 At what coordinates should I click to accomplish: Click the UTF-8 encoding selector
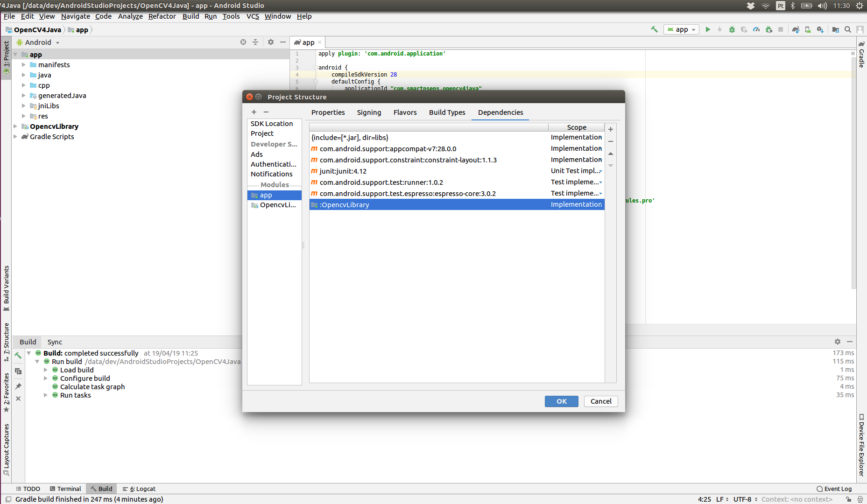coord(745,499)
